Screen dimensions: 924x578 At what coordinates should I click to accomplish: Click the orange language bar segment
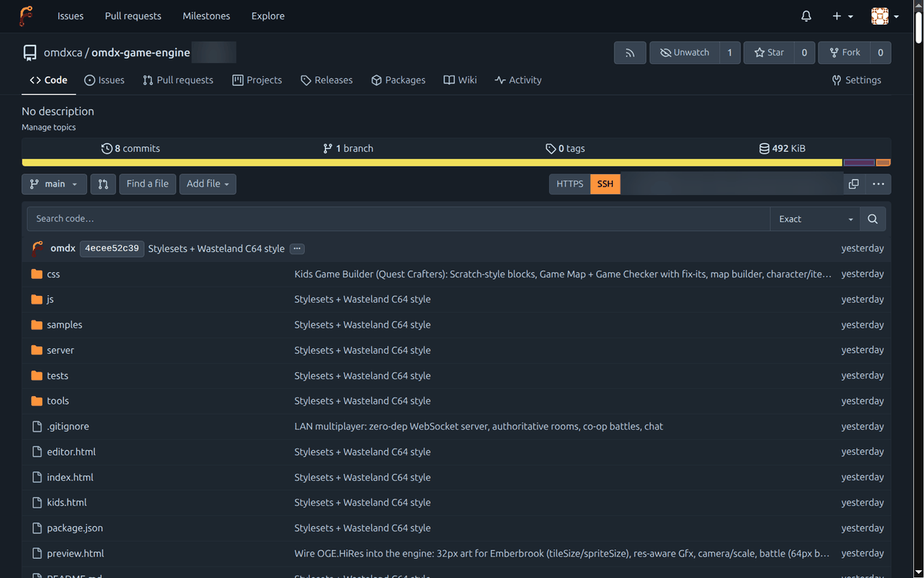click(x=883, y=163)
